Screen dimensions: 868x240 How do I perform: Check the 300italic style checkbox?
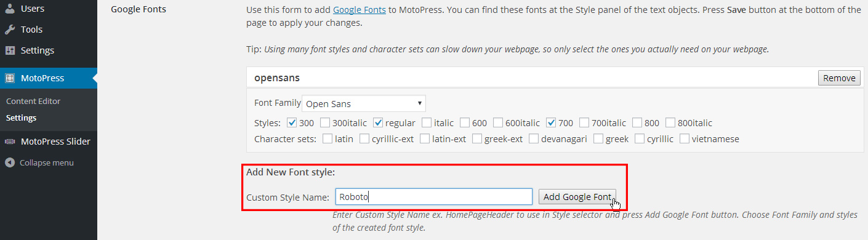point(326,122)
